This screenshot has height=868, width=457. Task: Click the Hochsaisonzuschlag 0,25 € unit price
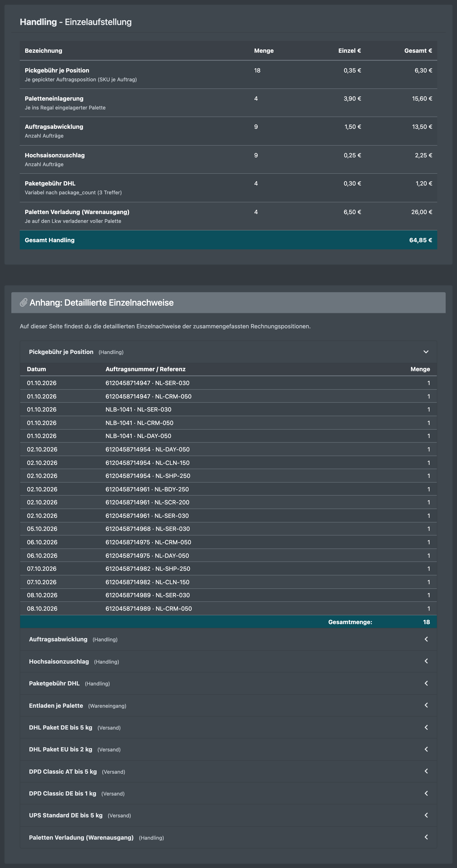coord(352,155)
